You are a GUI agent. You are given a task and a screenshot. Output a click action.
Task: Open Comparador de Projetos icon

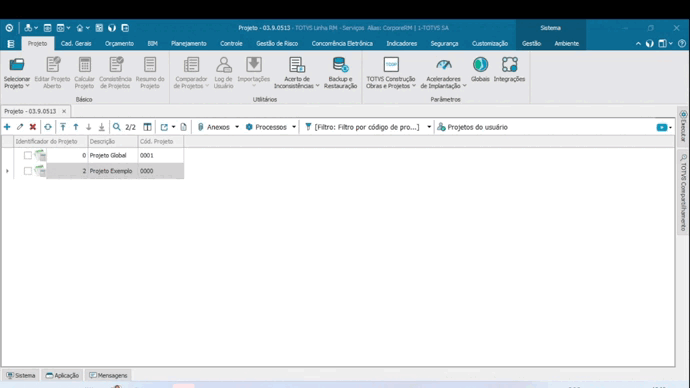191,65
